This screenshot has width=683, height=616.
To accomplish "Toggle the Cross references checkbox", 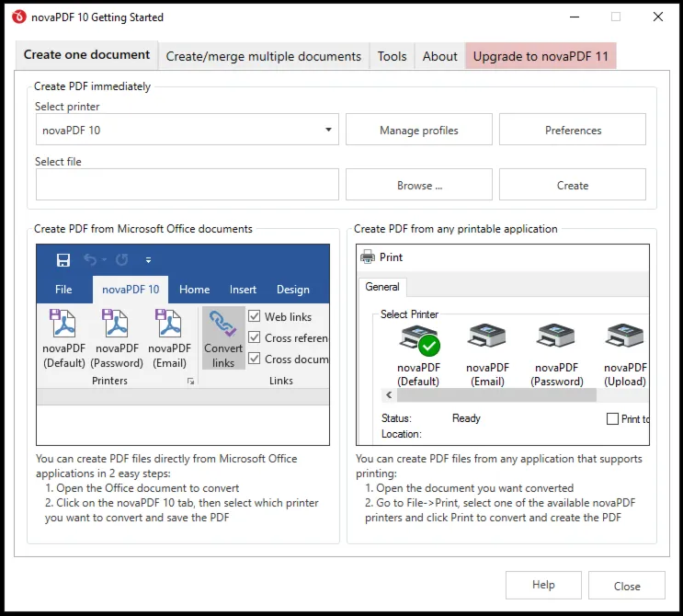I will [255, 337].
